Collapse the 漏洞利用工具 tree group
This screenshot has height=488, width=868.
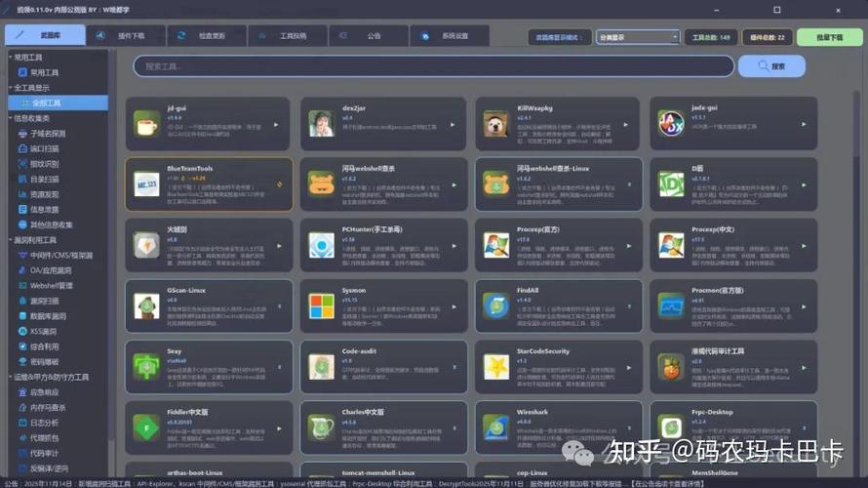pyautogui.click(x=10, y=240)
